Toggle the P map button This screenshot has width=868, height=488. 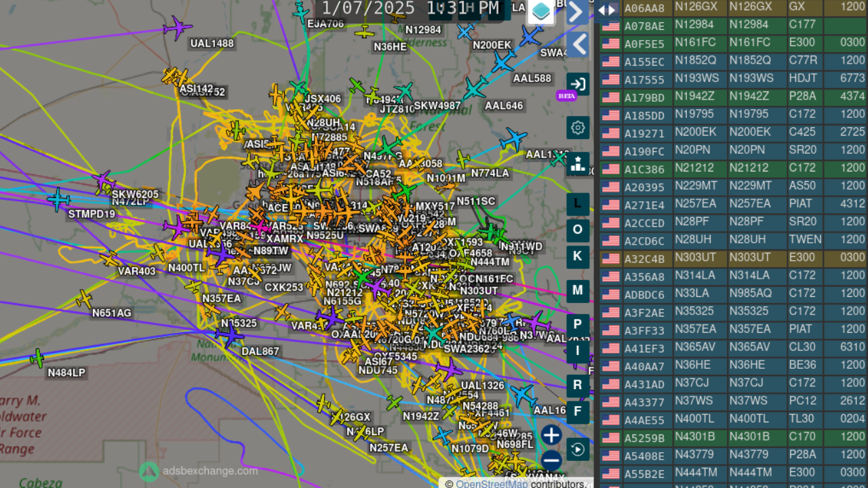pyautogui.click(x=578, y=325)
